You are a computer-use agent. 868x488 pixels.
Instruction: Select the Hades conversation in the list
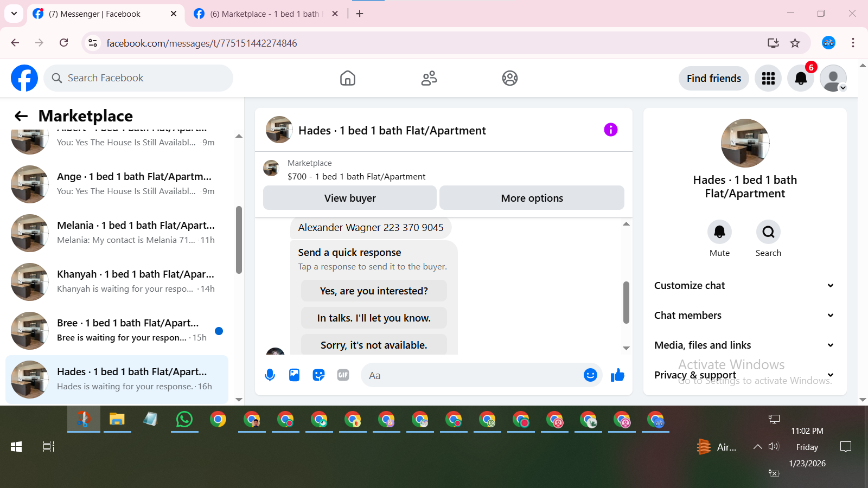[117, 379]
